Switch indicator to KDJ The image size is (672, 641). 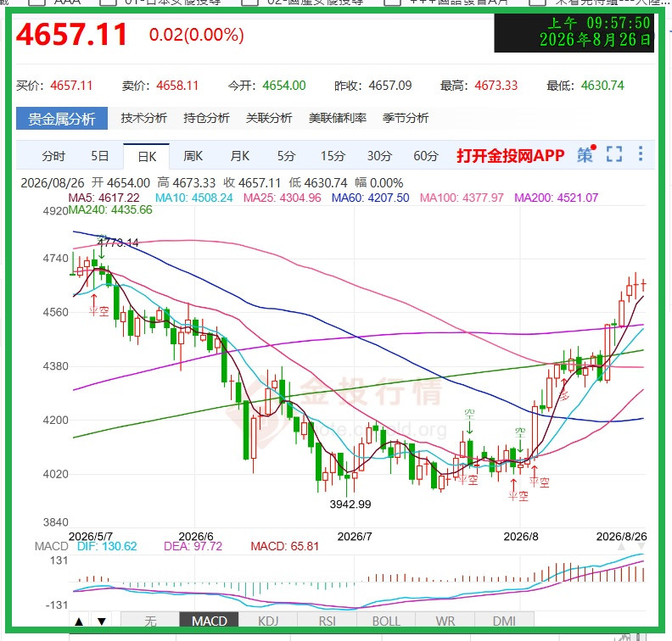[x=268, y=621]
